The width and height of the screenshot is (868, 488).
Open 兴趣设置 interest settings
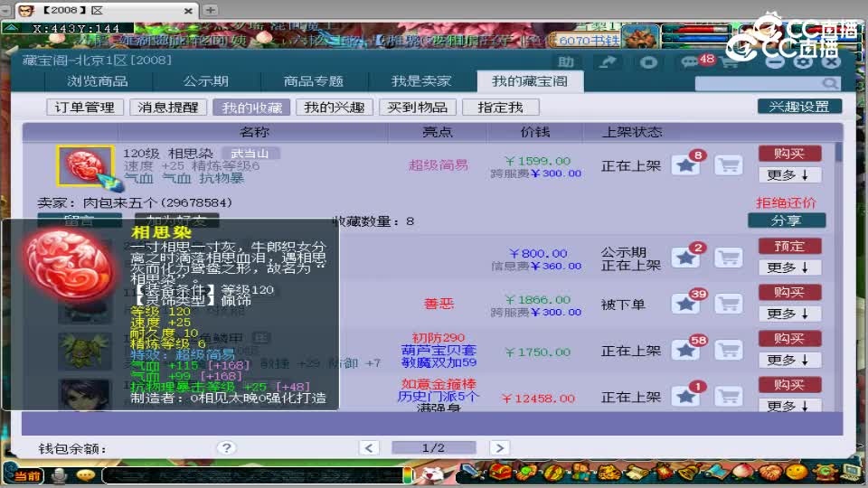click(799, 107)
